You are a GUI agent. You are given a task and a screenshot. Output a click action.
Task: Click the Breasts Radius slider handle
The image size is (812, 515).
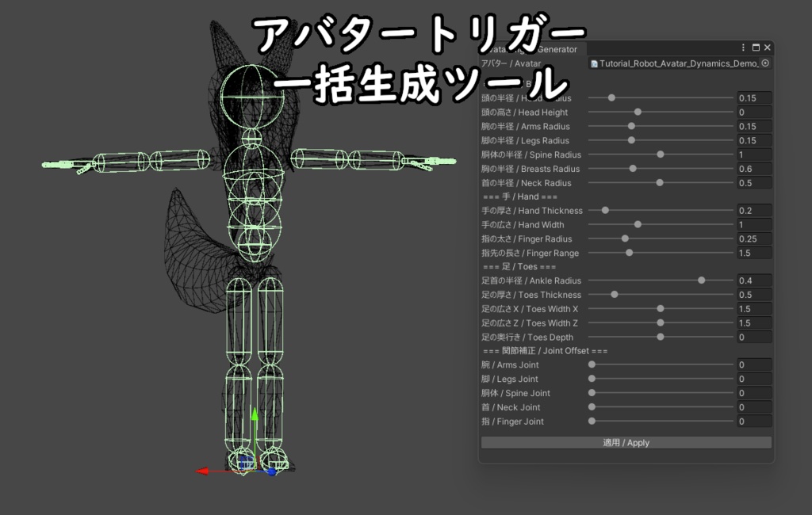point(632,169)
